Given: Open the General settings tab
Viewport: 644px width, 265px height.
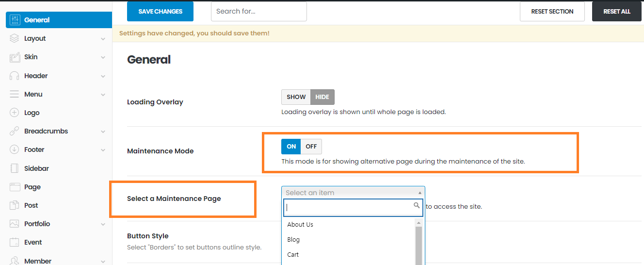Looking at the screenshot, I should click(59, 20).
